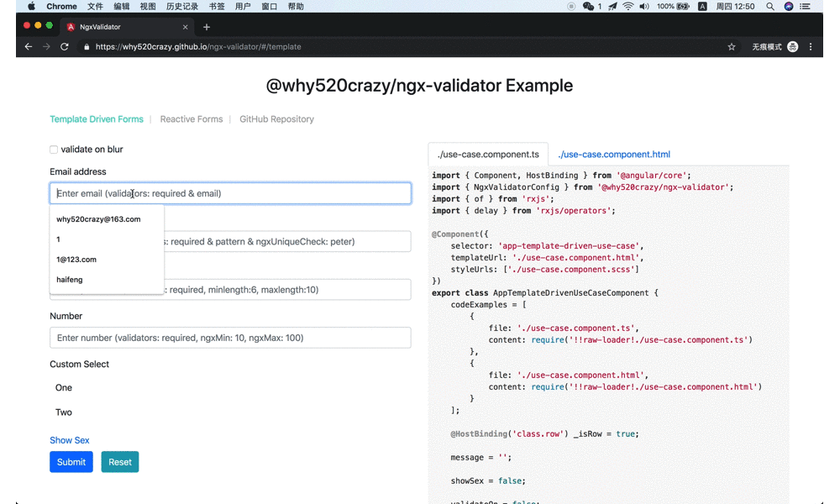The height and width of the screenshot is (504, 840).
Task: Open Template Driven Forms link
Action: 97,119
